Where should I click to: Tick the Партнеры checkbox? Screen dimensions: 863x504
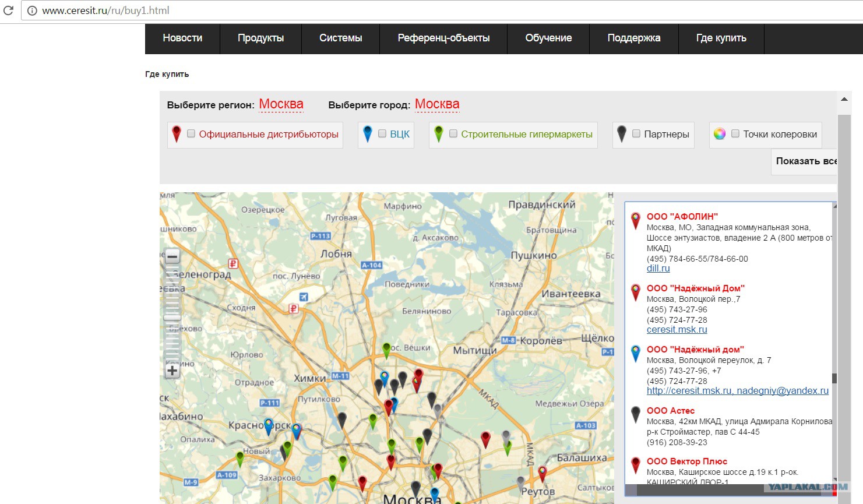[636, 134]
